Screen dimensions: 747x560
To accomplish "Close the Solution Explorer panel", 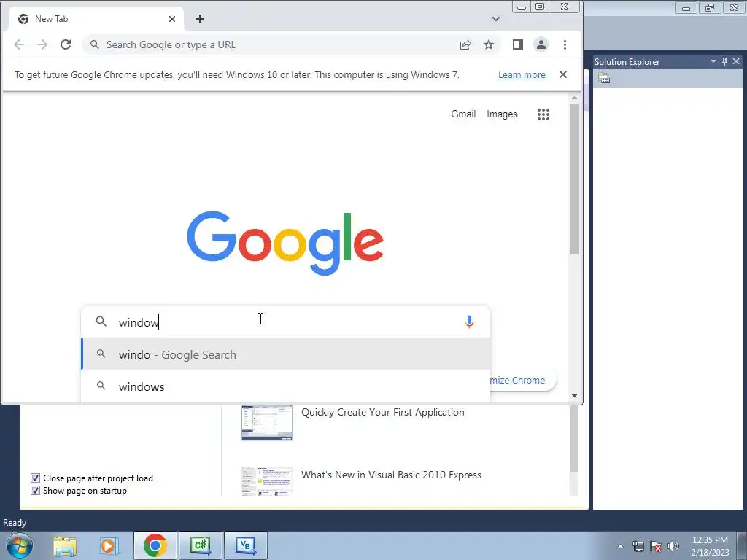I will click(736, 61).
